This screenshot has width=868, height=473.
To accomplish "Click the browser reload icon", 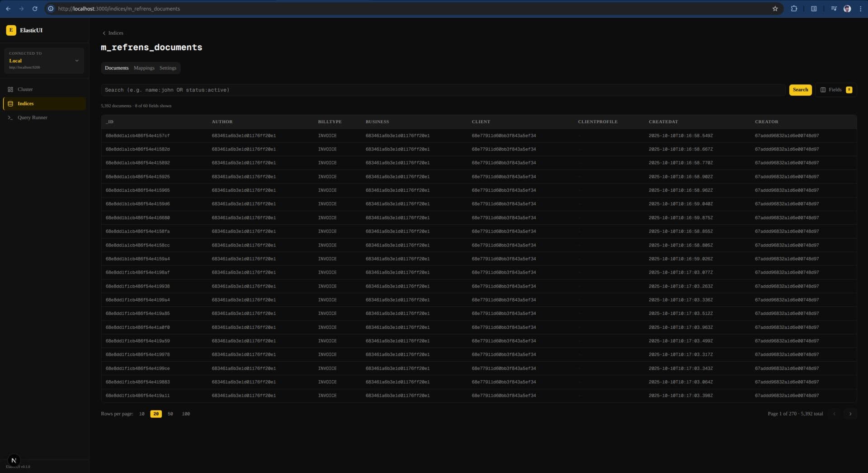I will (x=35, y=8).
